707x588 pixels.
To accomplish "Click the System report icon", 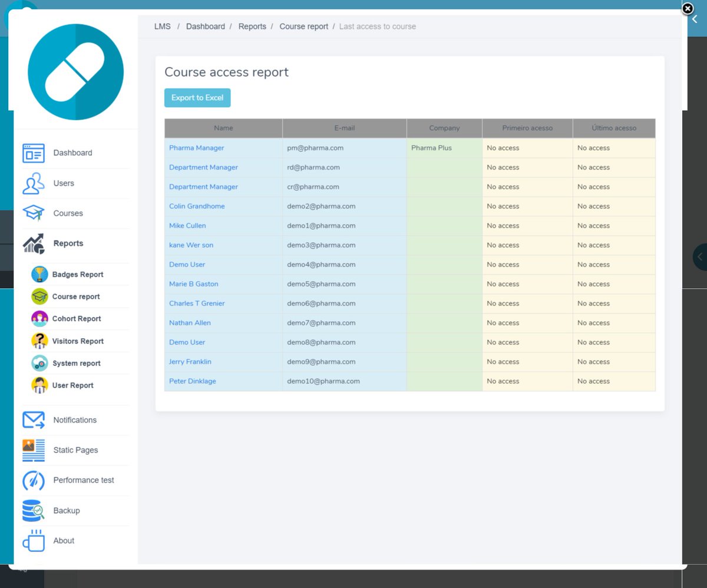I will (x=39, y=363).
